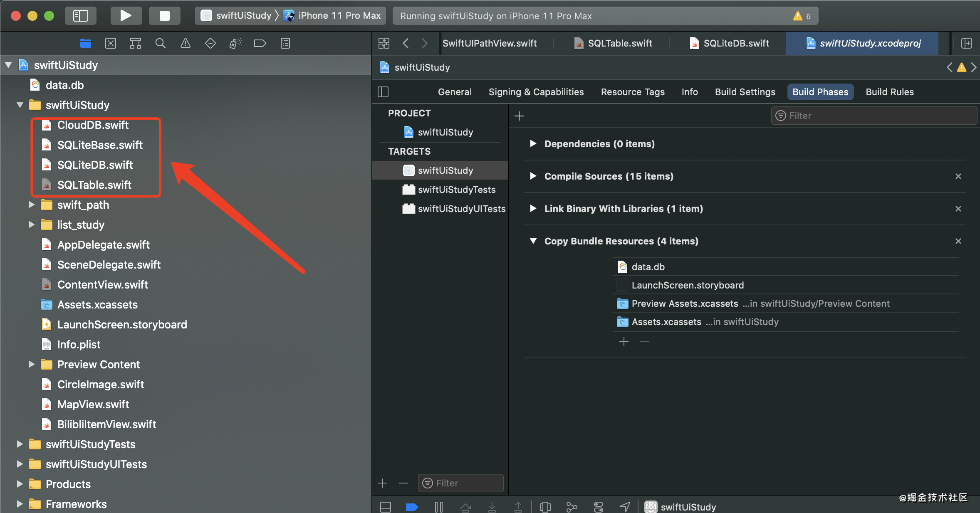Image resolution: width=980 pixels, height=513 pixels.
Task: Add a new target plus button
Action: pyautogui.click(x=383, y=483)
